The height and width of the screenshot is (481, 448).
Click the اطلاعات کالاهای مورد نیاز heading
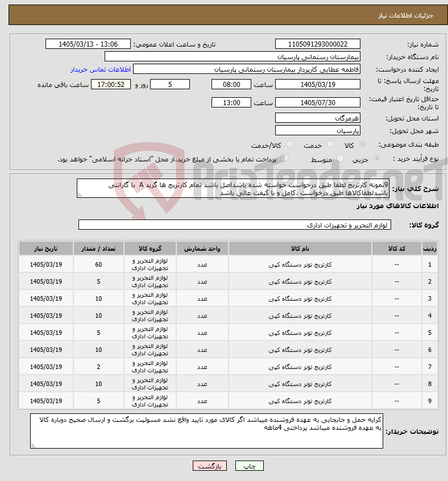click(397, 206)
